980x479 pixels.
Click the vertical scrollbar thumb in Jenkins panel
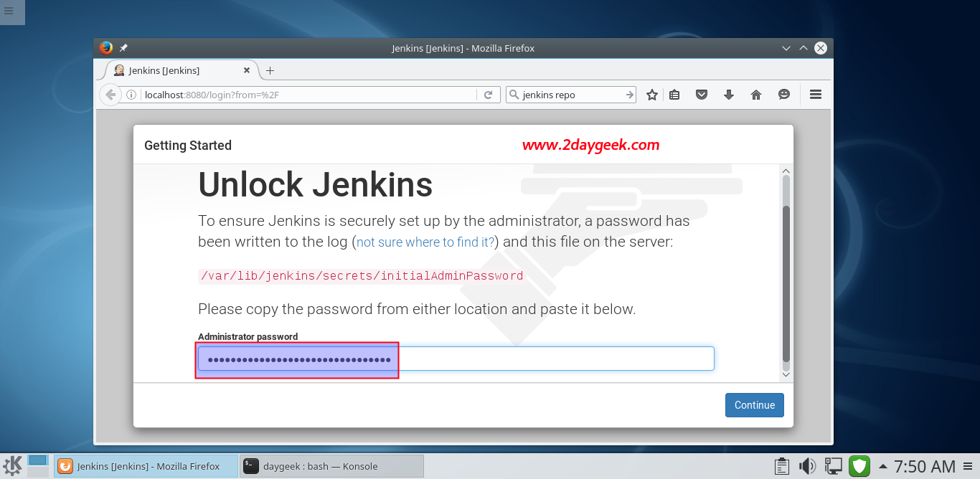click(x=786, y=284)
